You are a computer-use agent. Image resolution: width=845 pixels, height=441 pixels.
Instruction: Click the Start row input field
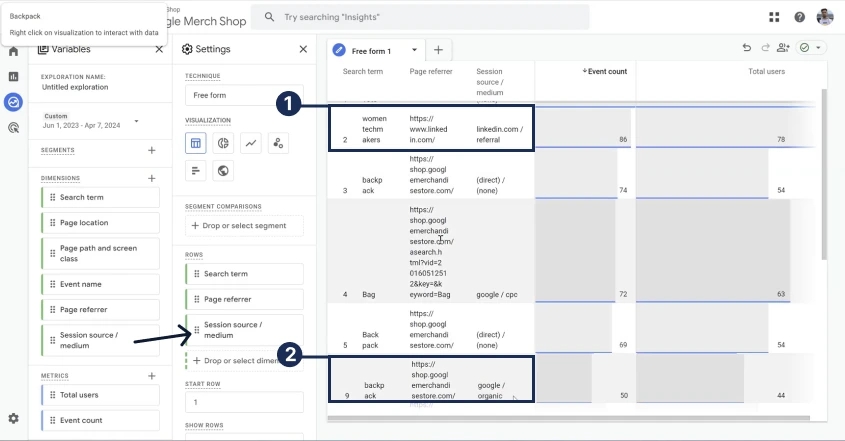(x=244, y=402)
